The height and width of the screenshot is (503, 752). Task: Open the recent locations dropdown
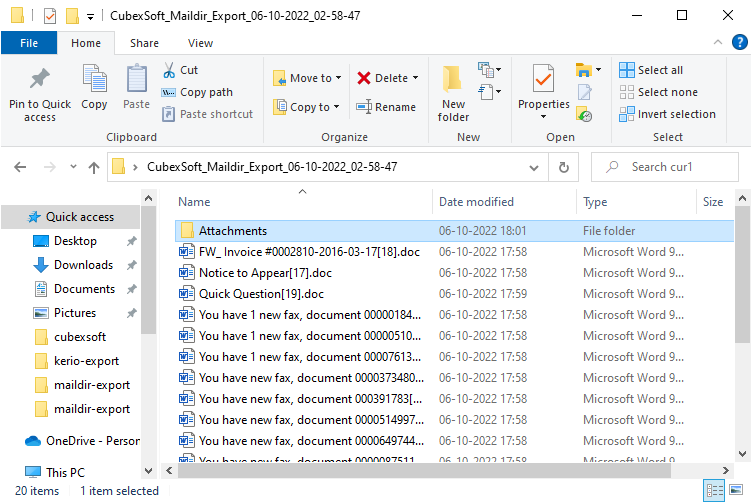point(73,167)
